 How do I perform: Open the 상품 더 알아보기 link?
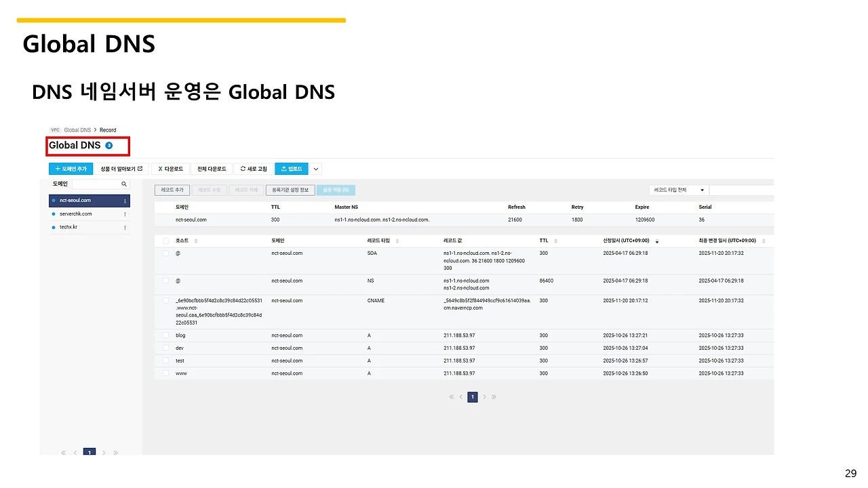pos(121,169)
